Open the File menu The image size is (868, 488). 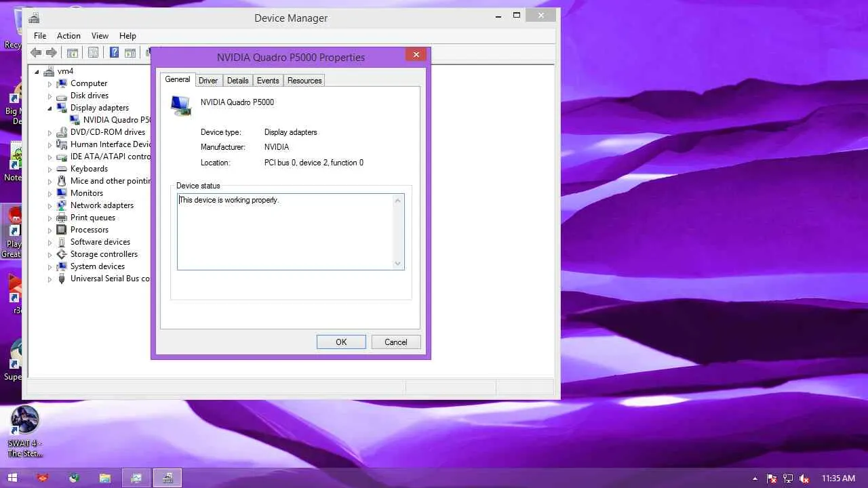pyautogui.click(x=40, y=36)
